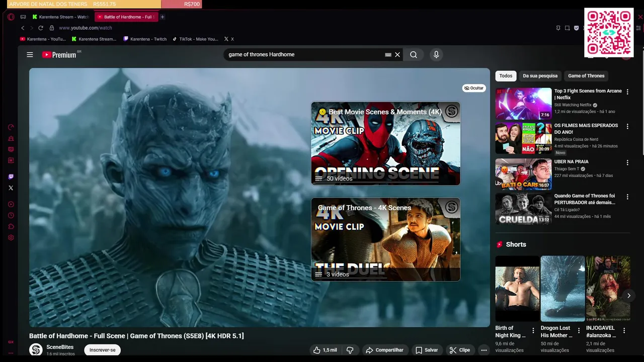
Task: Reload the page with the refresh icon
Action: coord(41,28)
